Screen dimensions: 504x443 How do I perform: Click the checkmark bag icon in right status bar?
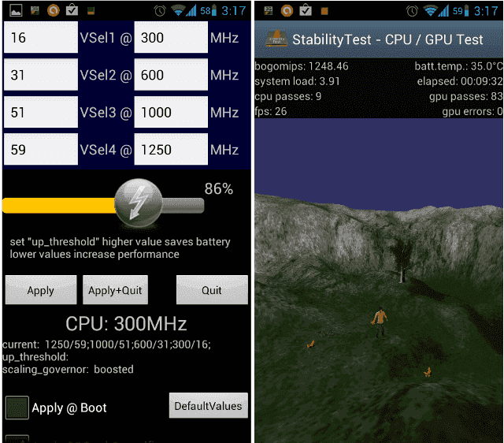[x=306, y=10]
